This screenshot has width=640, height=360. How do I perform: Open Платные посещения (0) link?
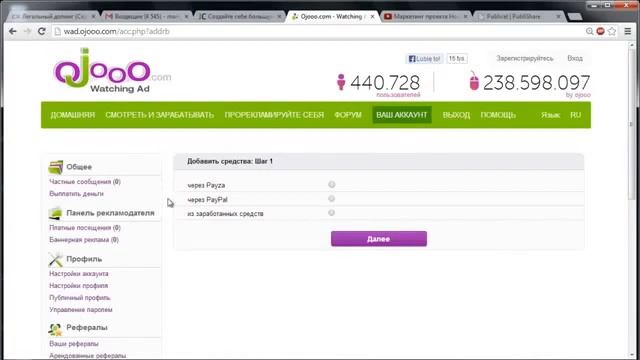pos(85,228)
